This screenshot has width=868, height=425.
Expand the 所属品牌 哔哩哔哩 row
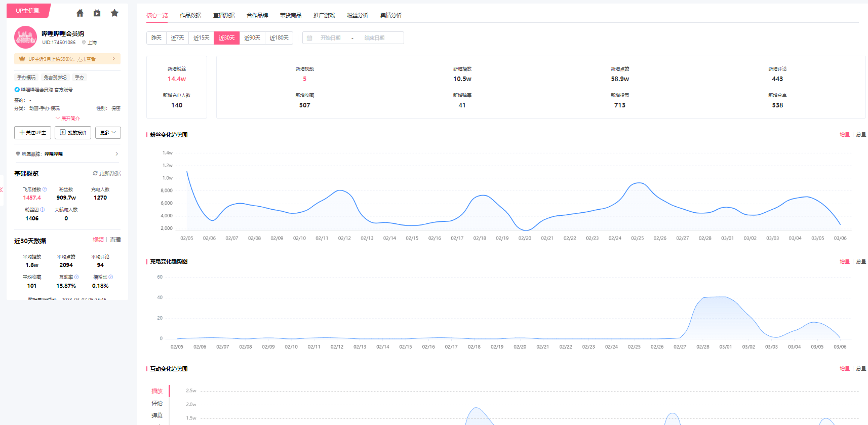pyautogui.click(x=116, y=154)
